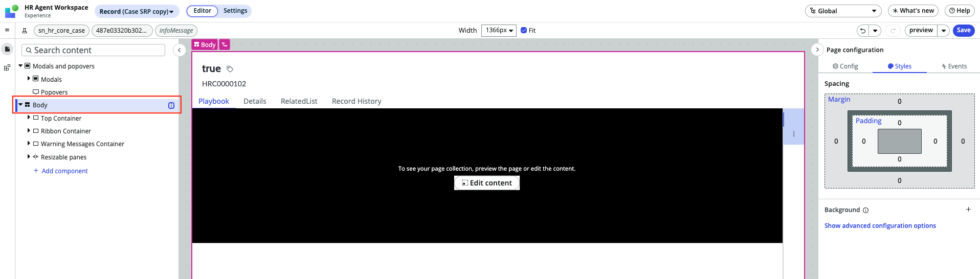Open the components panel icon in sidebar
The height and width of the screenshot is (279, 980).
(x=7, y=67)
